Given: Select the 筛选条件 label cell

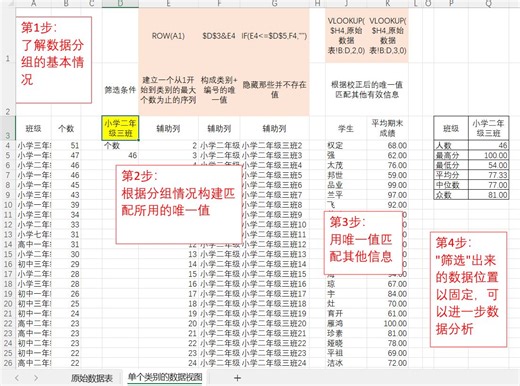Looking at the screenshot, I should coord(120,90).
